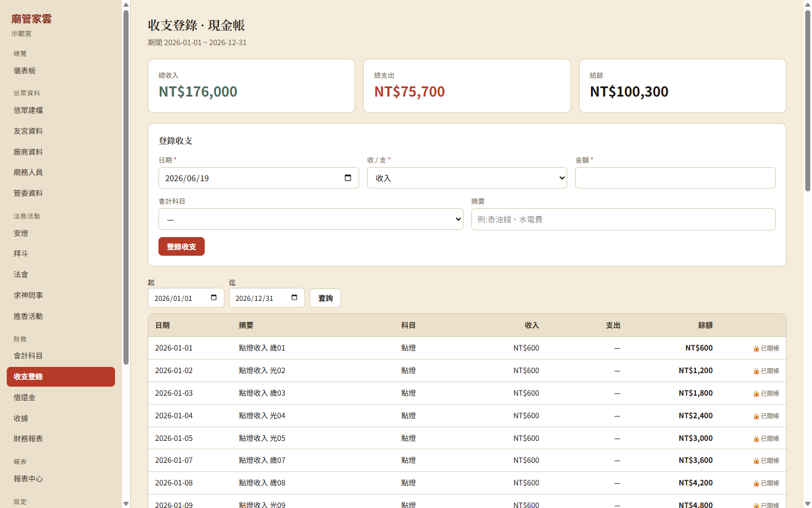Click lock icon on 2026-01-07 row
Viewport: 812px width, 508px height.
pos(756,461)
